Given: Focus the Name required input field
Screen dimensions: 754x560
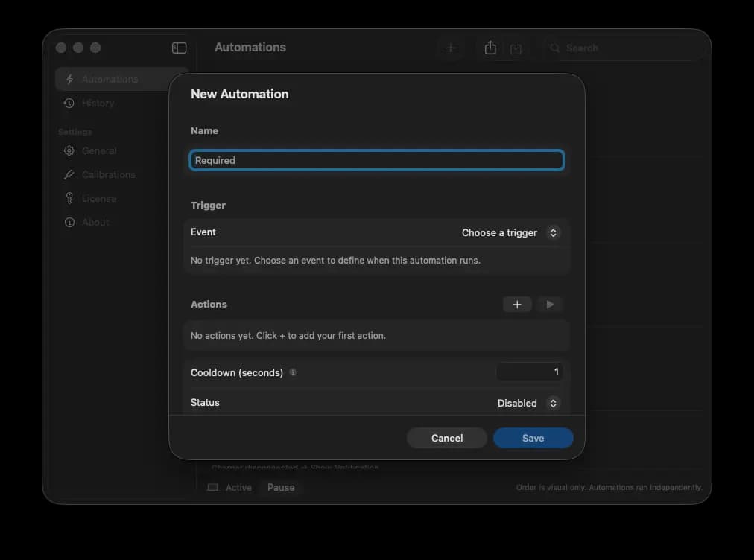Looking at the screenshot, I should tap(377, 160).
